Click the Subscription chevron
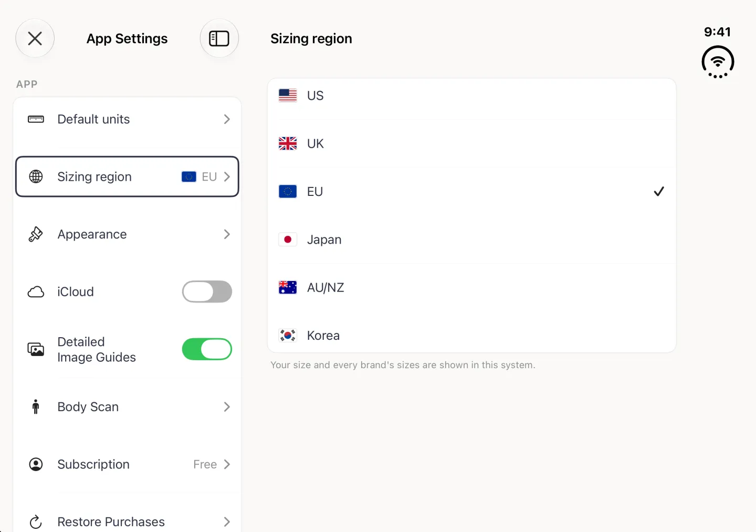 pyautogui.click(x=227, y=464)
